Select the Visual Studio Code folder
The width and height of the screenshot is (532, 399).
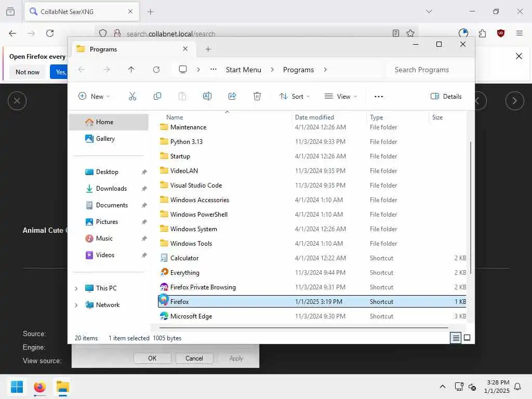pyautogui.click(x=312, y=185)
